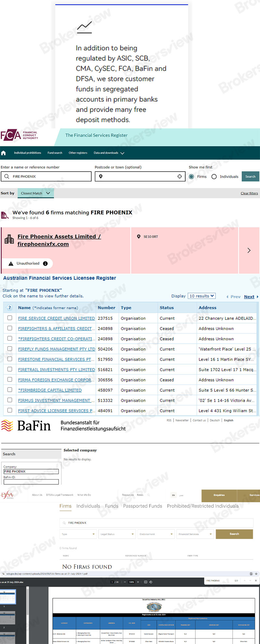
Task: Switch to DFSA Passported Funds tab
Action: [143, 506]
